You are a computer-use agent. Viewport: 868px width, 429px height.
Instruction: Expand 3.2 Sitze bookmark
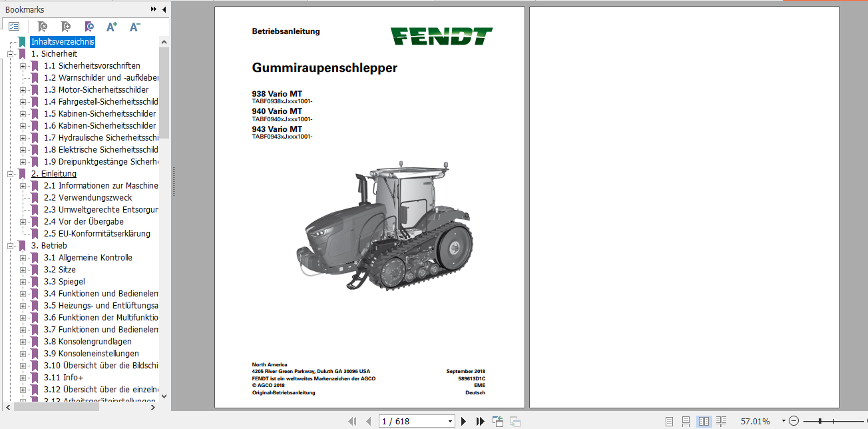pos(23,270)
